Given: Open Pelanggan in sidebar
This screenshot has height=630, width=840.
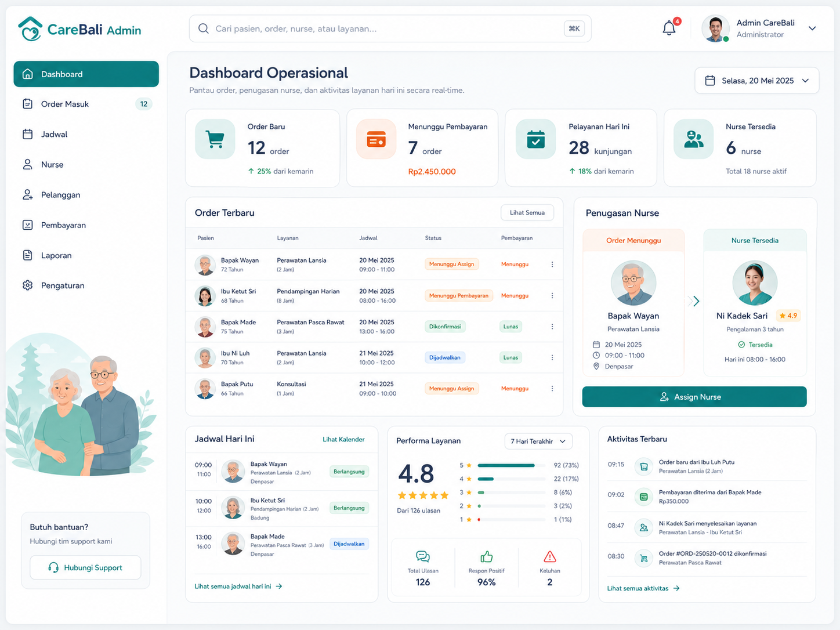Looking at the screenshot, I should (86, 195).
